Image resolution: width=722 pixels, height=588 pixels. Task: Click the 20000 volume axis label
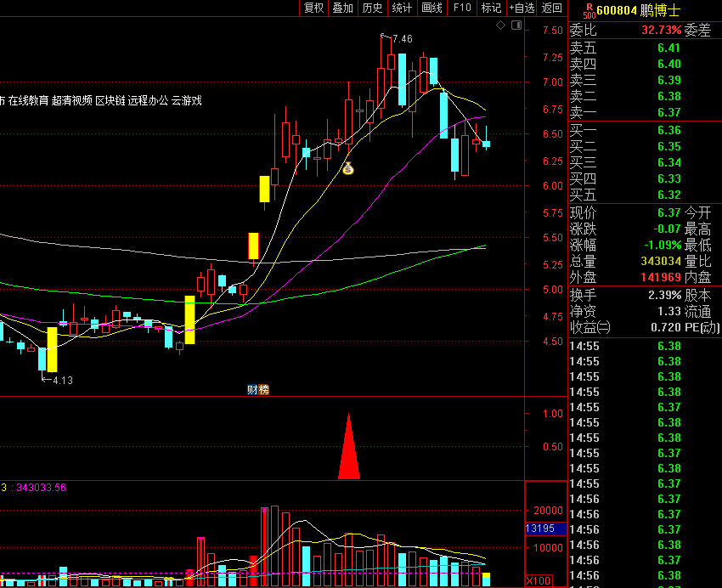548,511
